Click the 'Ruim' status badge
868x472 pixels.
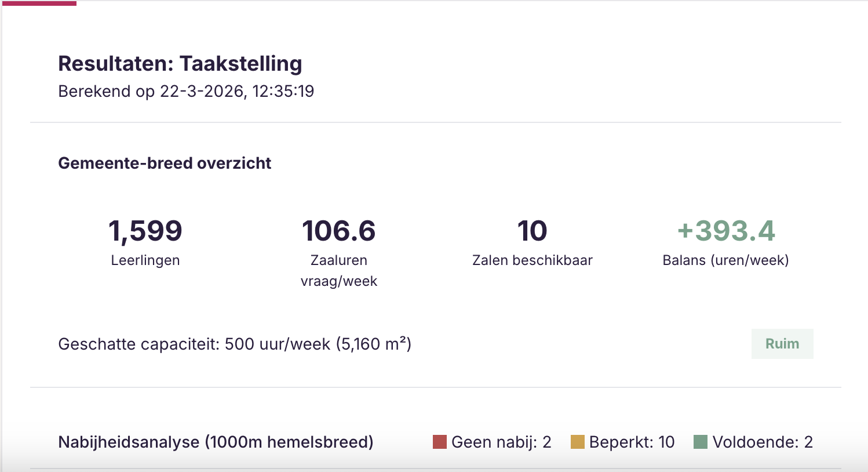pos(782,343)
